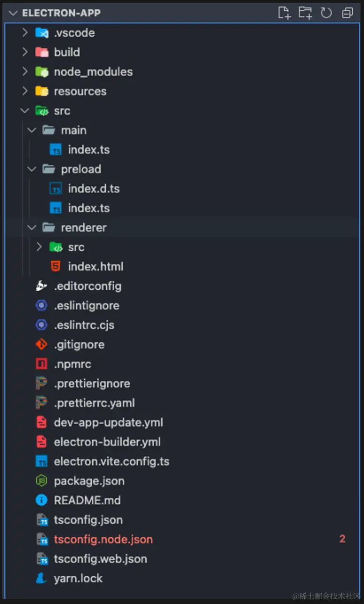This screenshot has width=364, height=604.
Task: Refresh the Explorer file tree
Action: 326,13
